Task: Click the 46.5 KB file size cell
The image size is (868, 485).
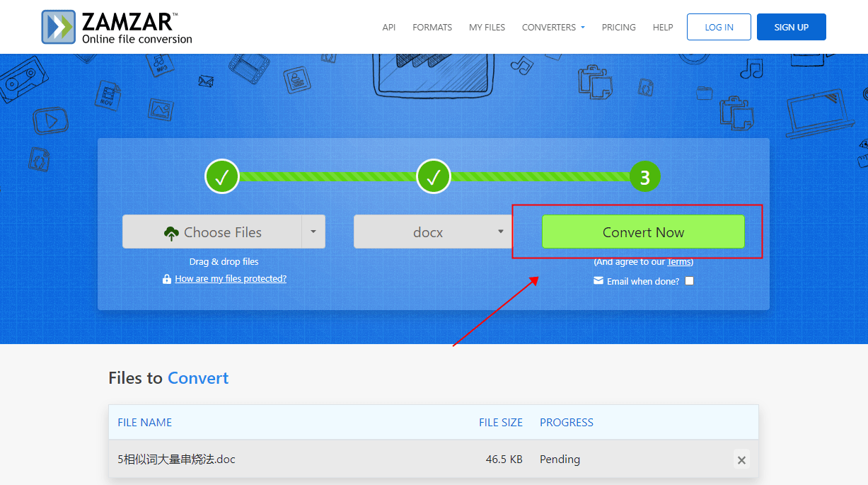Action: (504, 459)
